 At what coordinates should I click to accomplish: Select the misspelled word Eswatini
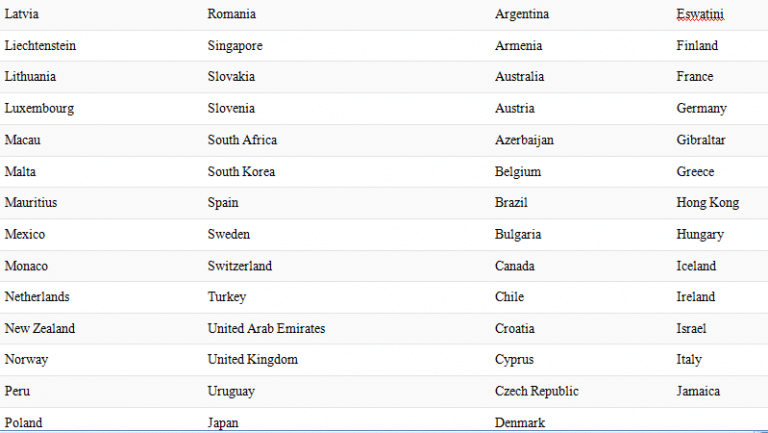[x=700, y=14]
